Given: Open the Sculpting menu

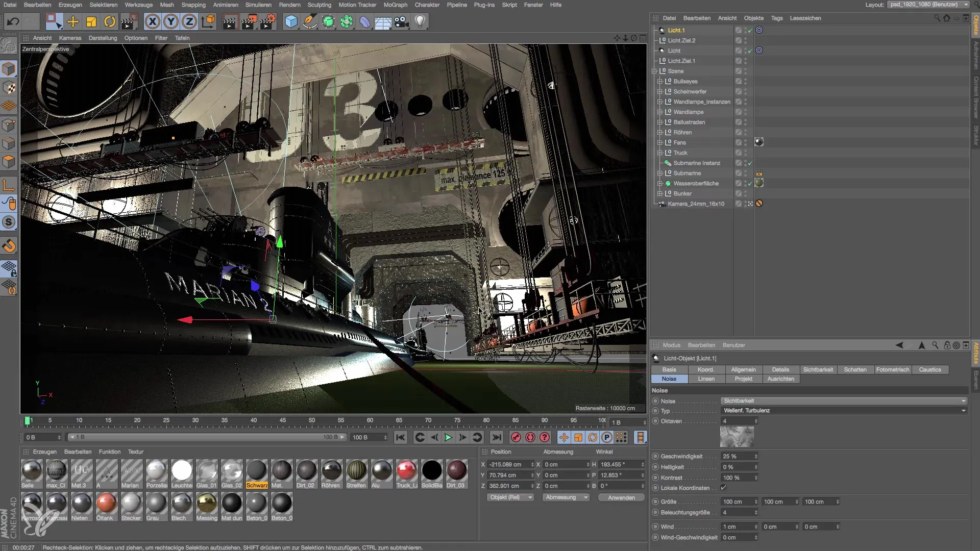Looking at the screenshot, I should 320,5.
